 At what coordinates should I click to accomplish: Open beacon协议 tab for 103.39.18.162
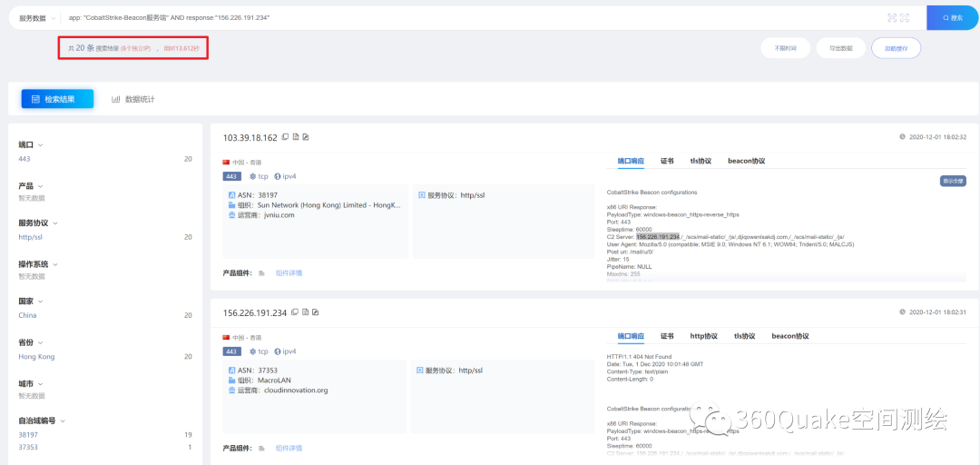coord(746,161)
